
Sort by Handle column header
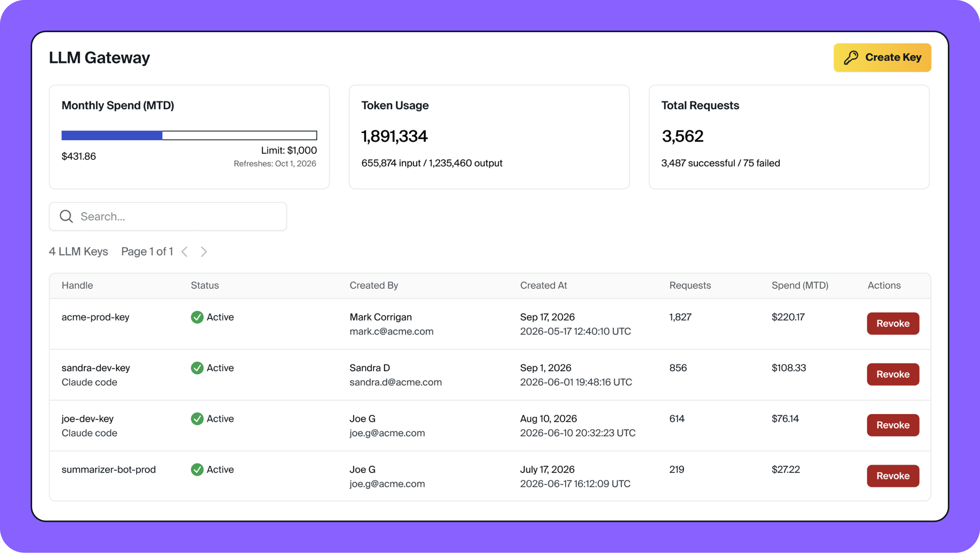[x=77, y=285]
